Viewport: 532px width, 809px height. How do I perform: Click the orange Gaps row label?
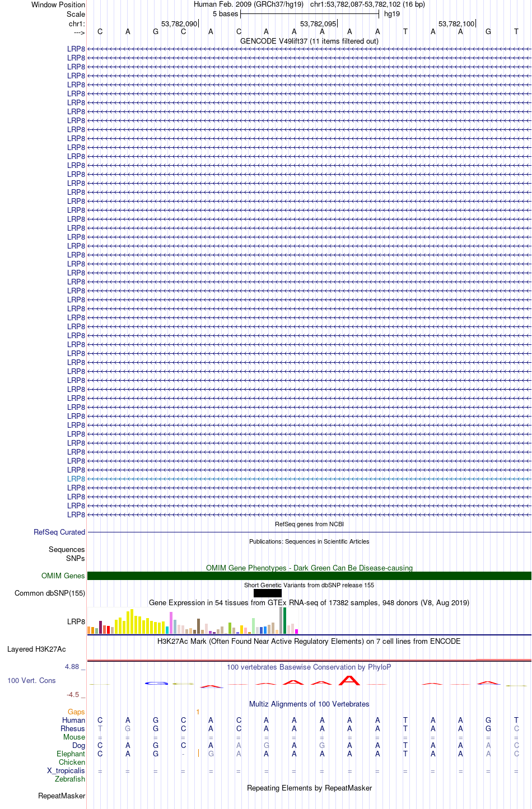(x=76, y=712)
